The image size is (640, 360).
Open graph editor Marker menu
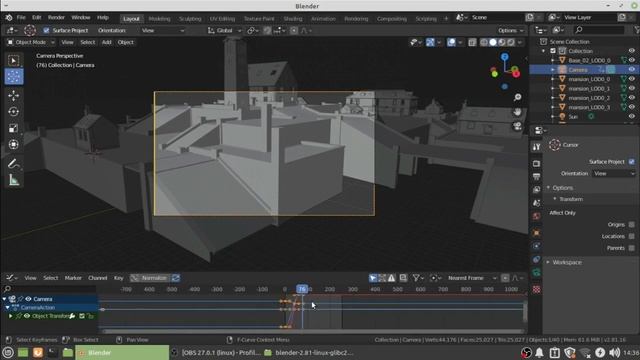click(x=73, y=278)
